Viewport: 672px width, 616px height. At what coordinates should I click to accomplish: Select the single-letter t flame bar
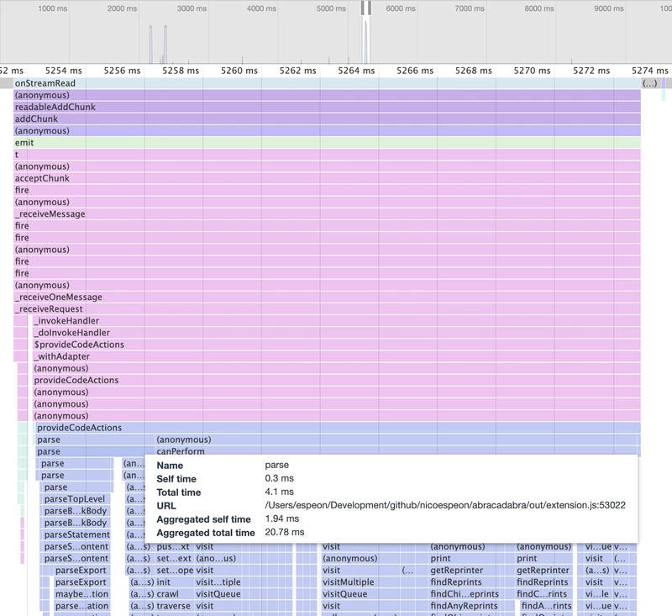[327, 155]
